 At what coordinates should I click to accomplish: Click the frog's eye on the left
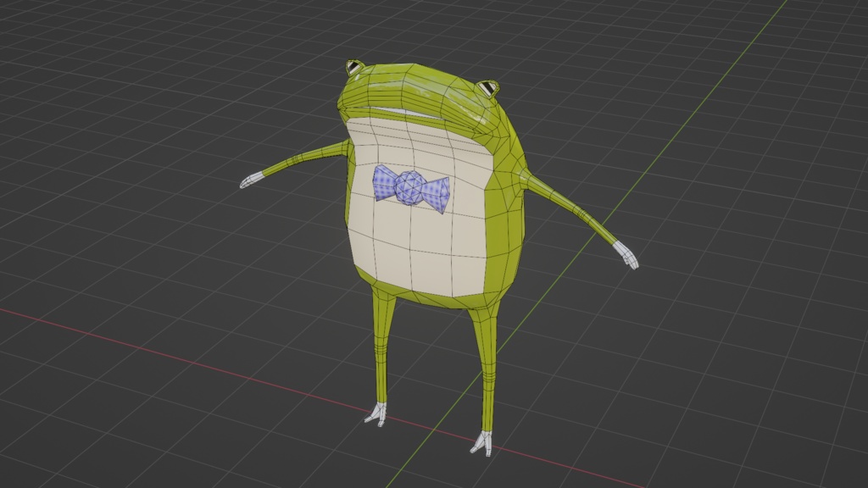click(353, 68)
